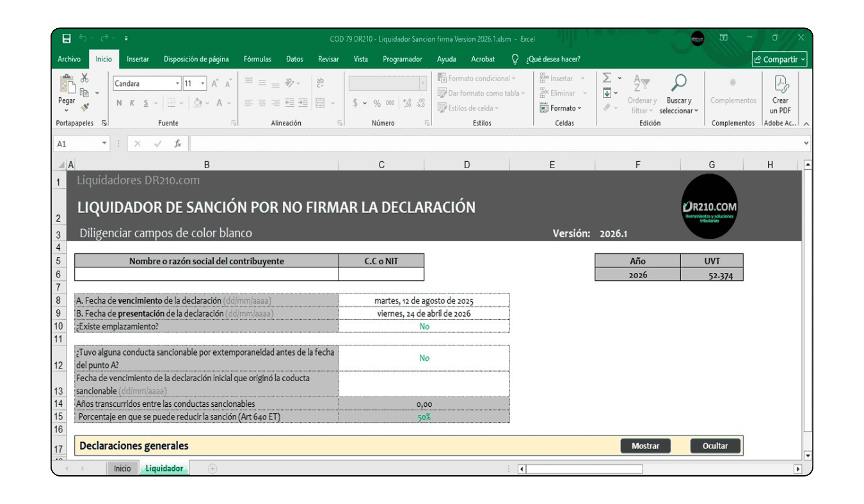Open the Liquidador sheet tab
864x504 pixels.
(164, 468)
